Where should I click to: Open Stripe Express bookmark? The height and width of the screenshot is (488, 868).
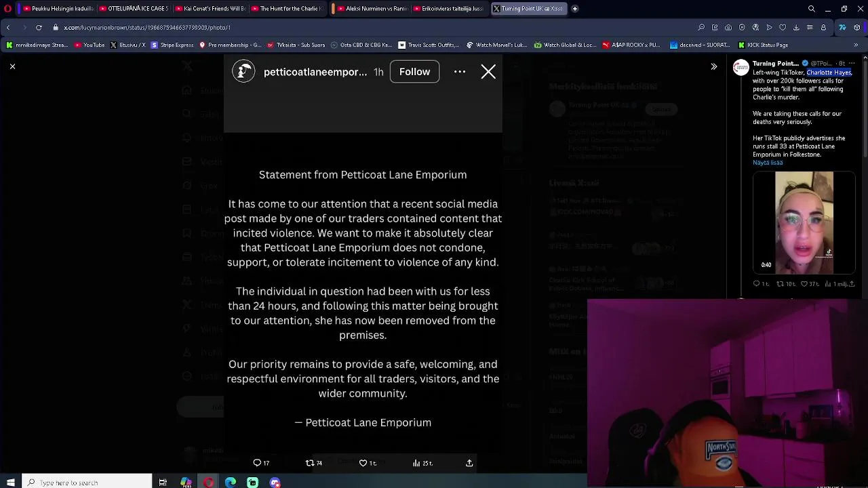point(172,45)
